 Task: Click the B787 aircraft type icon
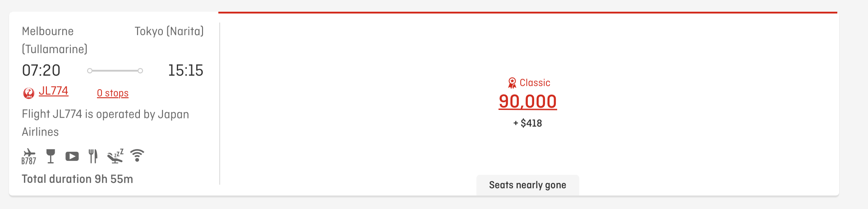(x=29, y=156)
